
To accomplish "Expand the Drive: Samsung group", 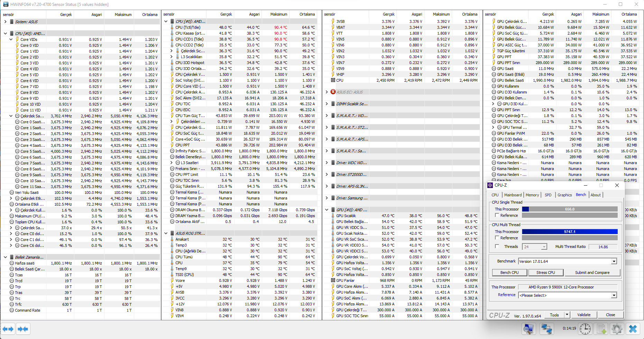I will (326, 198).
